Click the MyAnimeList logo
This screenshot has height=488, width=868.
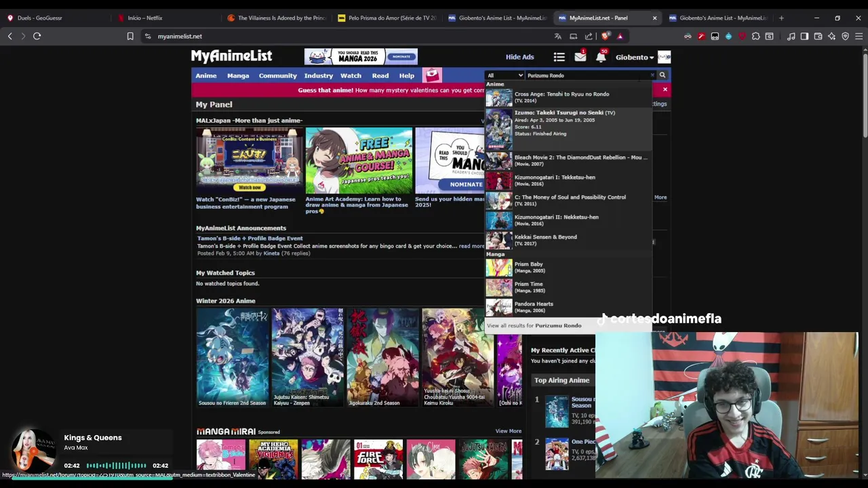pos(231,56)
